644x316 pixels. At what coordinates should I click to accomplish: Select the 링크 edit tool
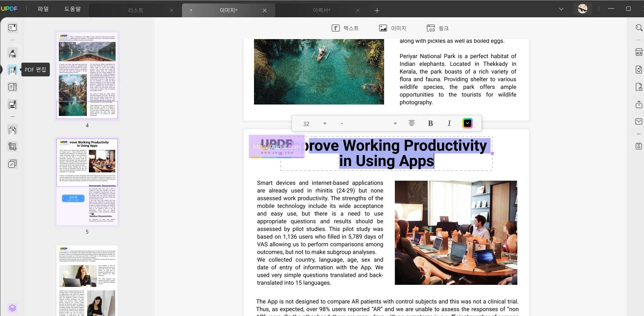(438, 28)
